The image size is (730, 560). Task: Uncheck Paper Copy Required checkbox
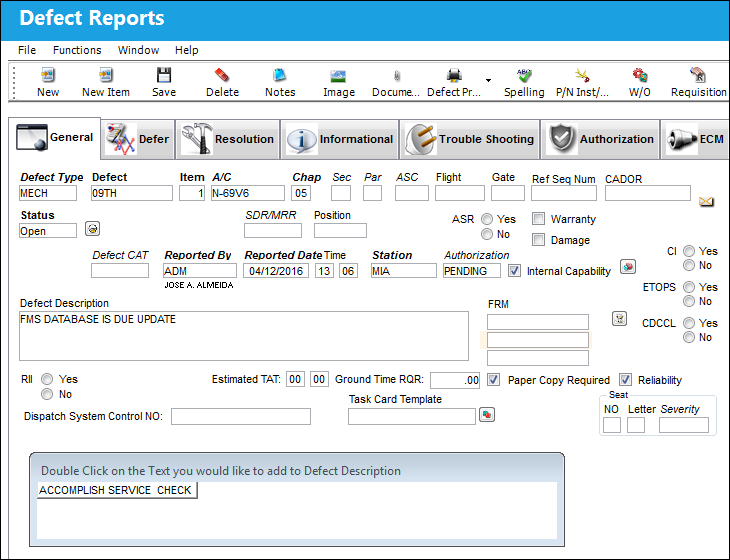click(493, 380)
